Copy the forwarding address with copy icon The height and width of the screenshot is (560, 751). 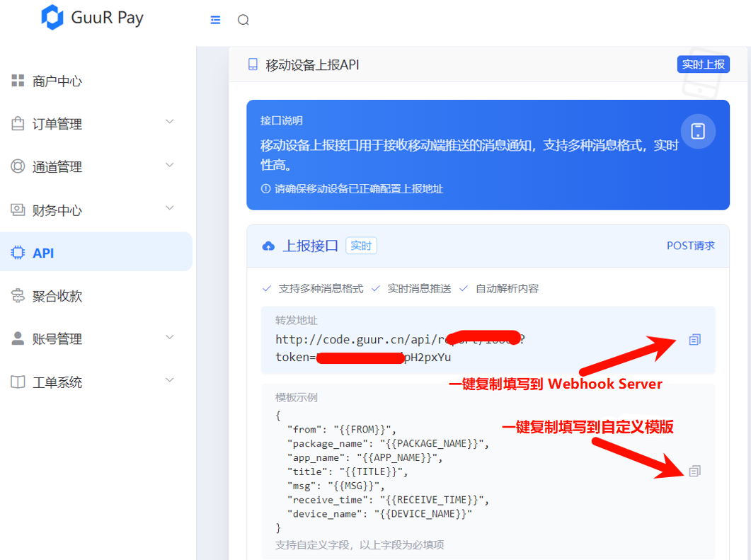point(694,340)
